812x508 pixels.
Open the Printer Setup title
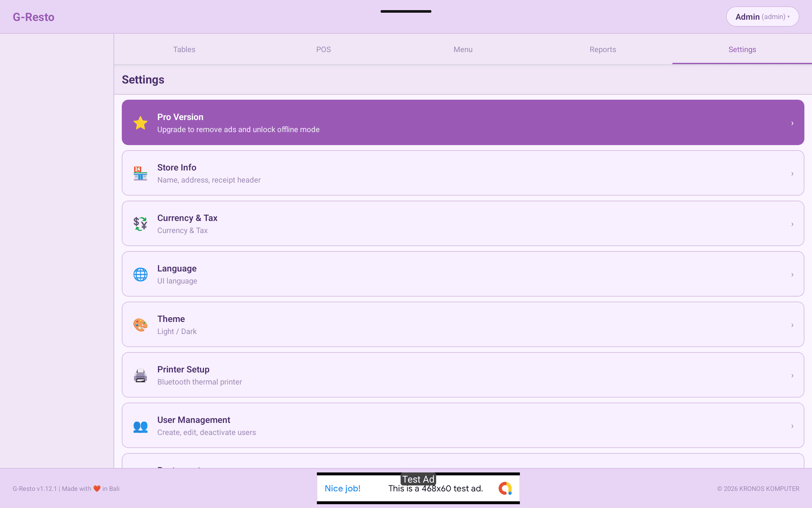tap(183, 369)
